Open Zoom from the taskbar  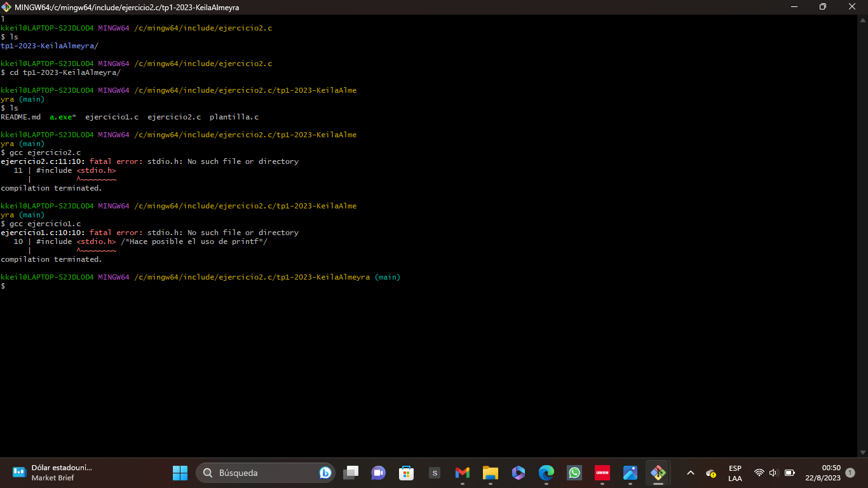[x=378, y=473]
